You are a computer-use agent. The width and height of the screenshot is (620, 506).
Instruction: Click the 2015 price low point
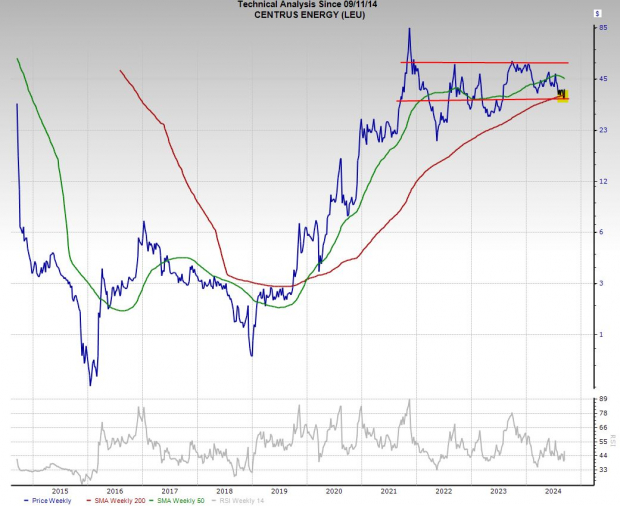tap(91, 383)
